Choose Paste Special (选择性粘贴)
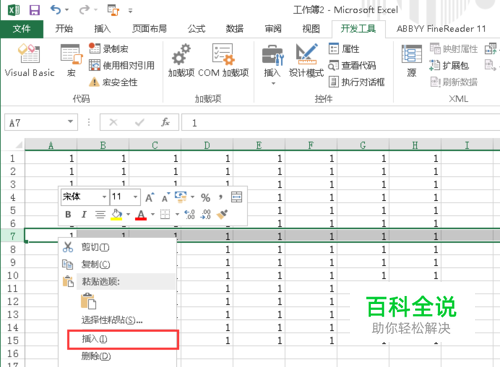 pos(118,321)
